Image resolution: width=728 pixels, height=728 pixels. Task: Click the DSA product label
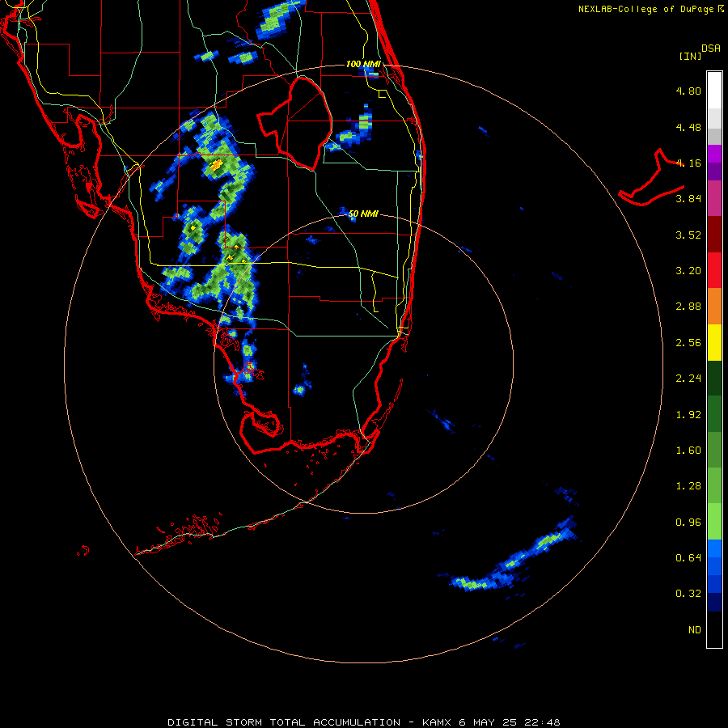pyautogui.click(x=711, y=49)
